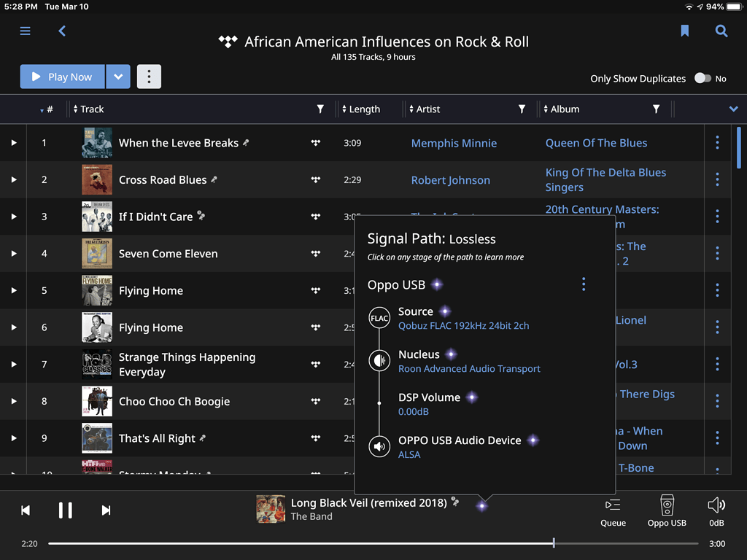Bookmark this playlist

[684, 31]
